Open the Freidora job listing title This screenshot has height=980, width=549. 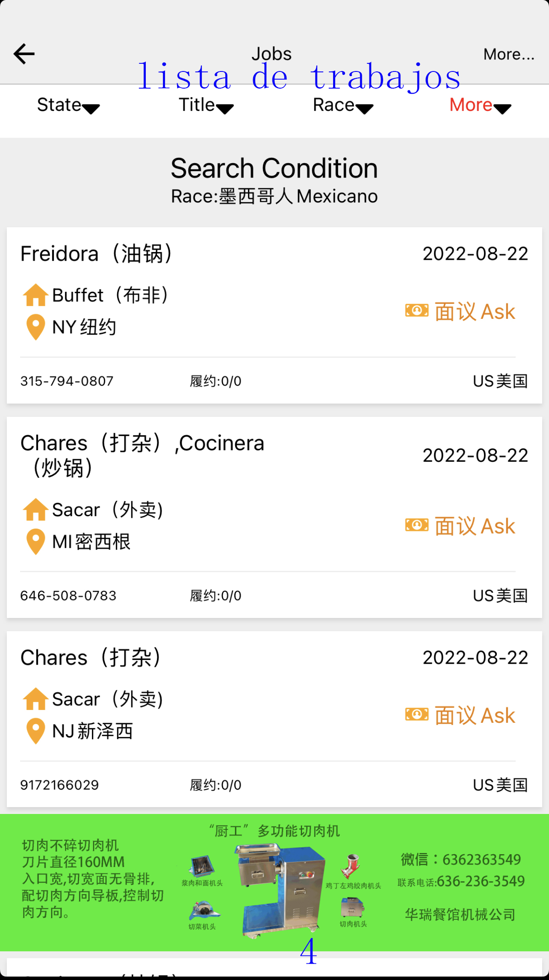coord(97,254)
